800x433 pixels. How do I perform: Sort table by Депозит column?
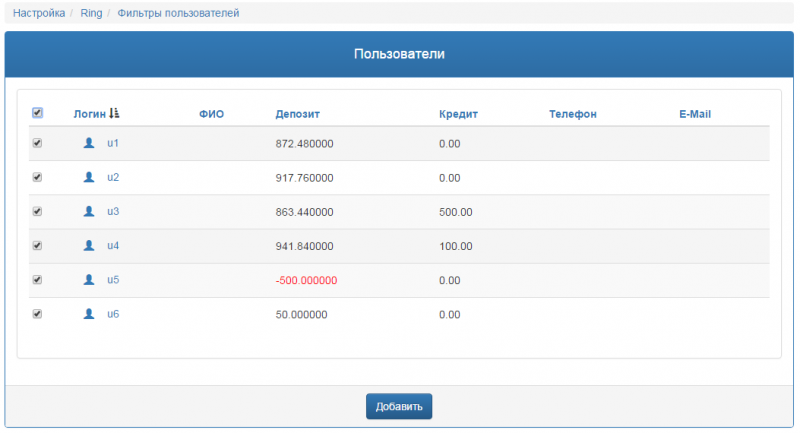(x=297, y=114)
